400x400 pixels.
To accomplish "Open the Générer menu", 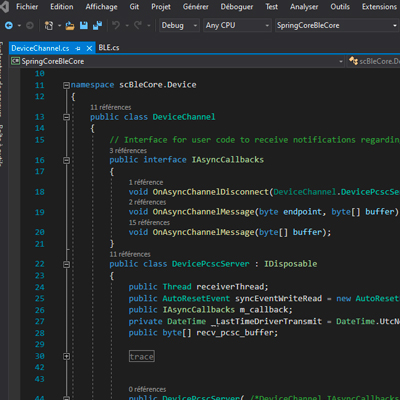I will coord(195,7).
